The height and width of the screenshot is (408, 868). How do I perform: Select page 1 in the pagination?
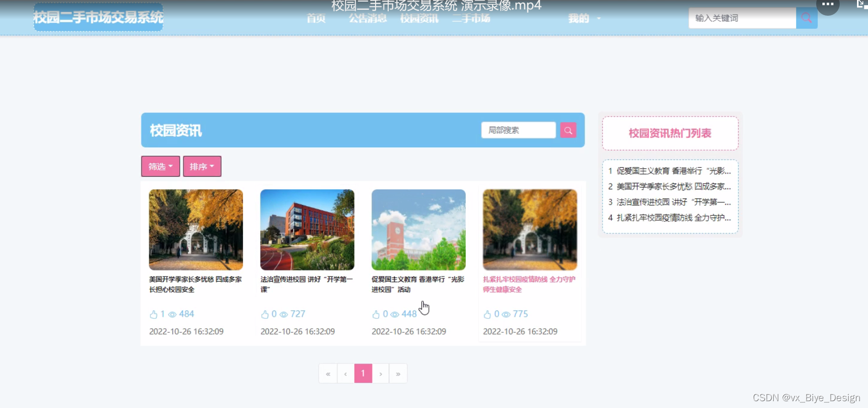click(363, 373)
